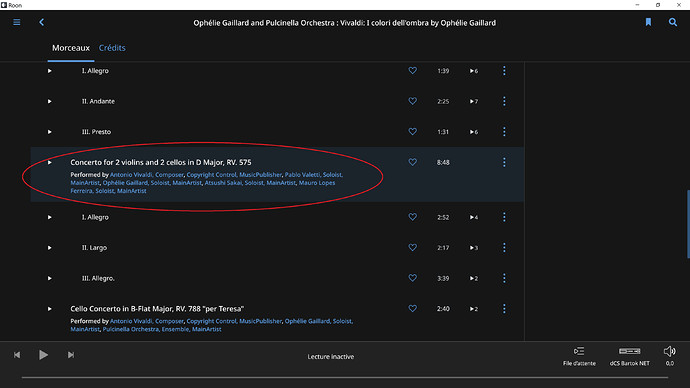Click play count on Cello Concerto RV. 788 row

(473, 309)
